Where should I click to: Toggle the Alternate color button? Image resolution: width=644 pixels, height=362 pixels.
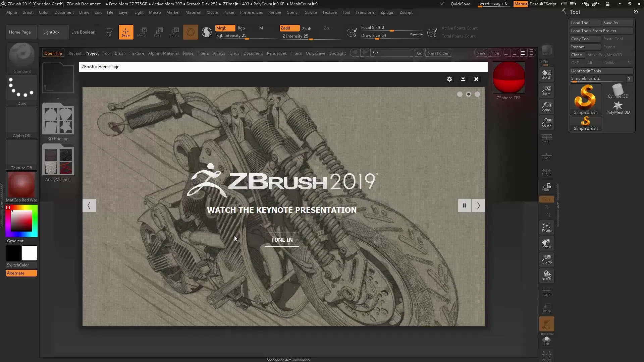click(x=21, y=273)
